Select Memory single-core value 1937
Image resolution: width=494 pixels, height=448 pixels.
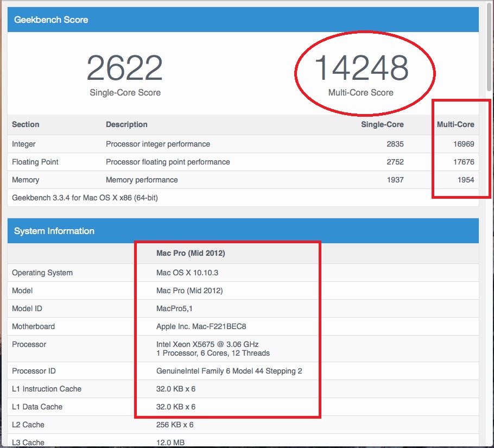pos(395,180)
